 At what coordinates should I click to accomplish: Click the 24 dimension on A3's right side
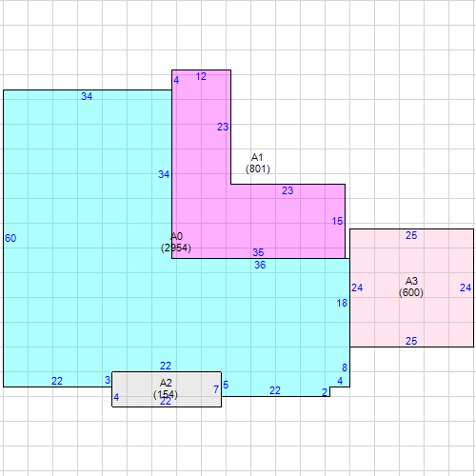tap(466, 288)
